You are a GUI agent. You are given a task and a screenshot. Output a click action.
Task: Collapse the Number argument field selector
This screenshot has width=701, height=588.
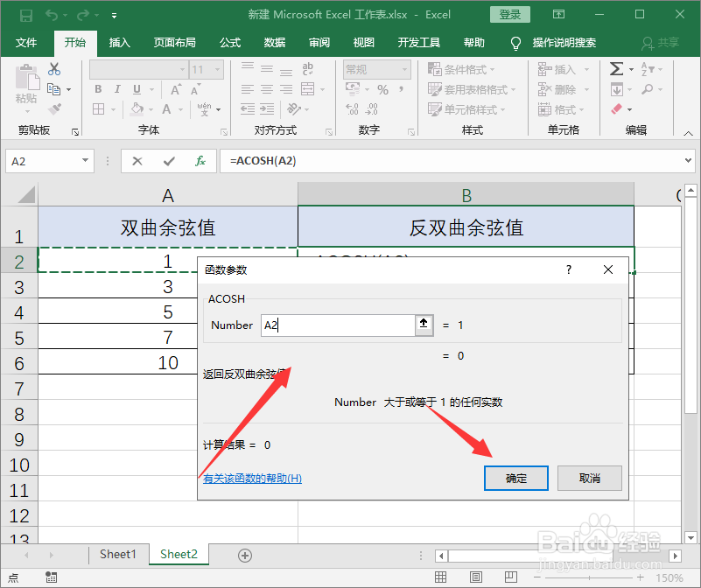click(424, 325)
